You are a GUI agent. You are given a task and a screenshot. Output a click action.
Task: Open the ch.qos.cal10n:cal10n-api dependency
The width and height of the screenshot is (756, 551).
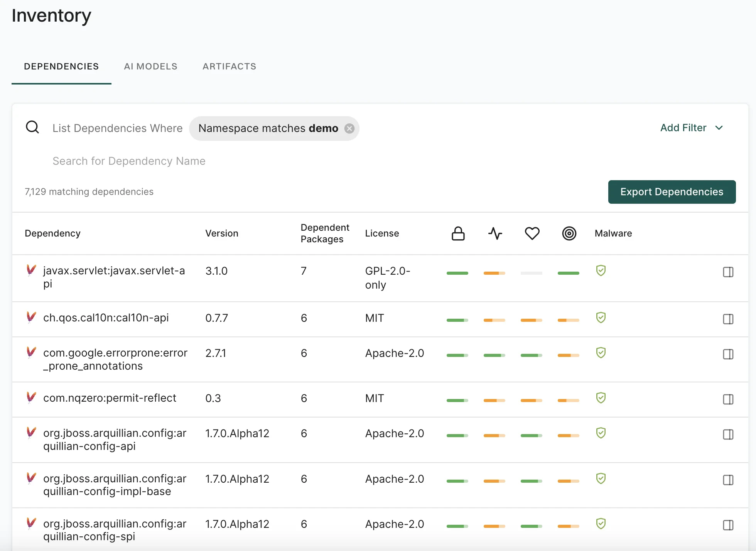106,318
